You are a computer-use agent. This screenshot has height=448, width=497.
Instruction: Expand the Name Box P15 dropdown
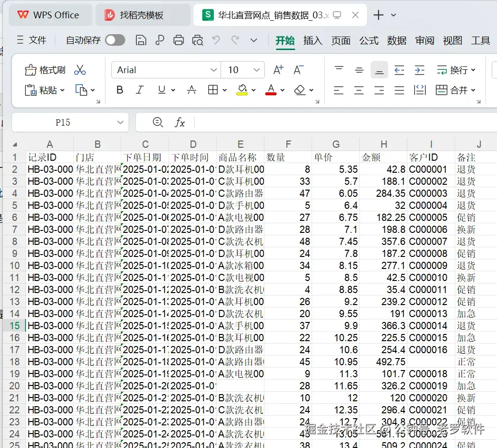(x=120, y=122)
